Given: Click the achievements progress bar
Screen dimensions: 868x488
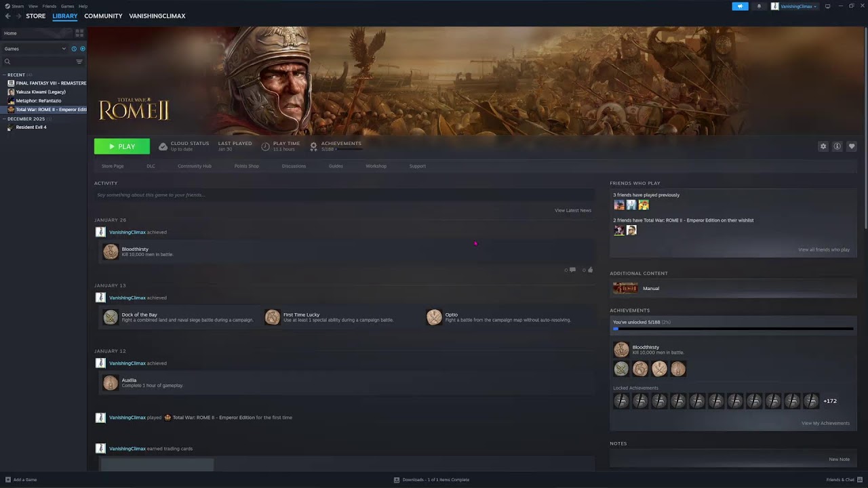Looking at the screenshot, I should click(x=733, y=329).
